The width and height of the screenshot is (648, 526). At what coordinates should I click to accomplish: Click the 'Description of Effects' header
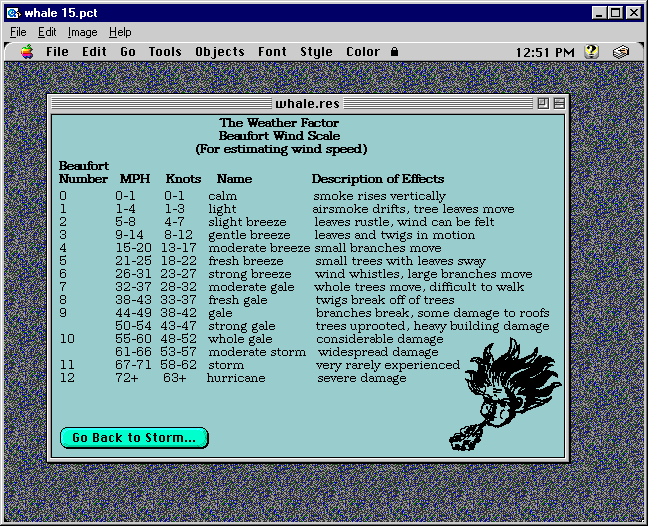click(378, 179)
